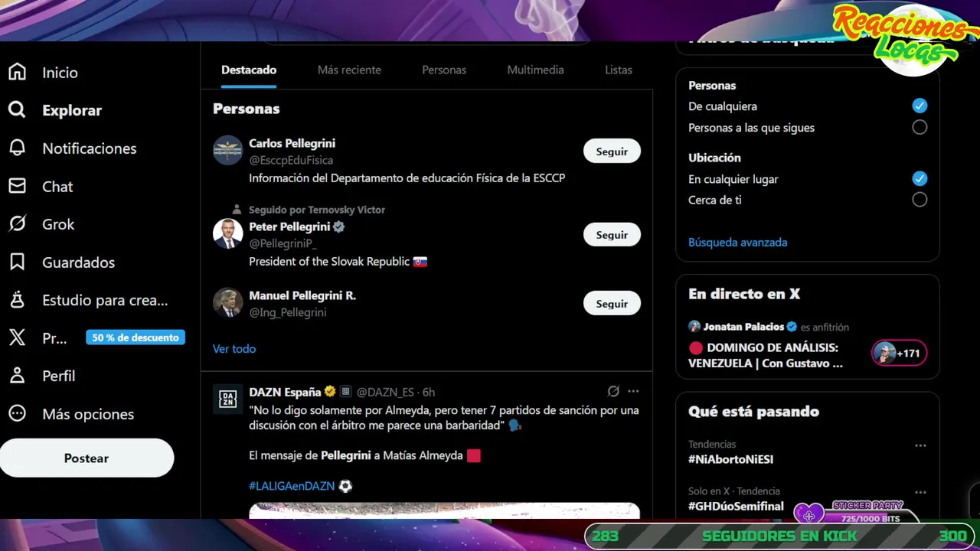Click the Sticker Party heart icon
This screenshot has height=551, width=980.
[808, 515]
